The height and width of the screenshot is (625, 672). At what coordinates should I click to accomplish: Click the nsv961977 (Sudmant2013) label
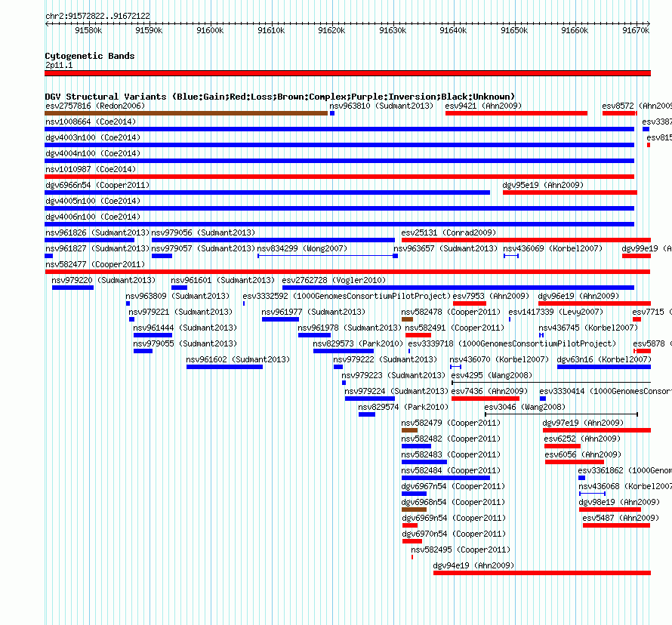[313, 312]
